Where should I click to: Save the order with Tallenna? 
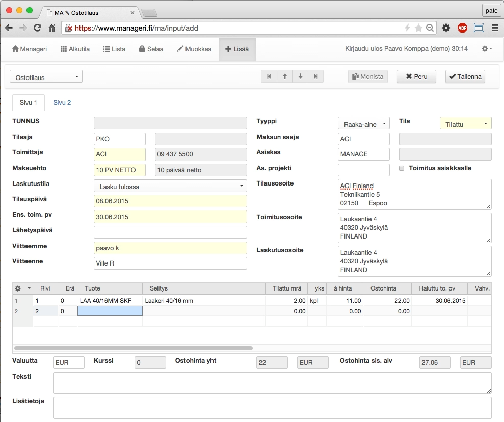coord(465,76)
